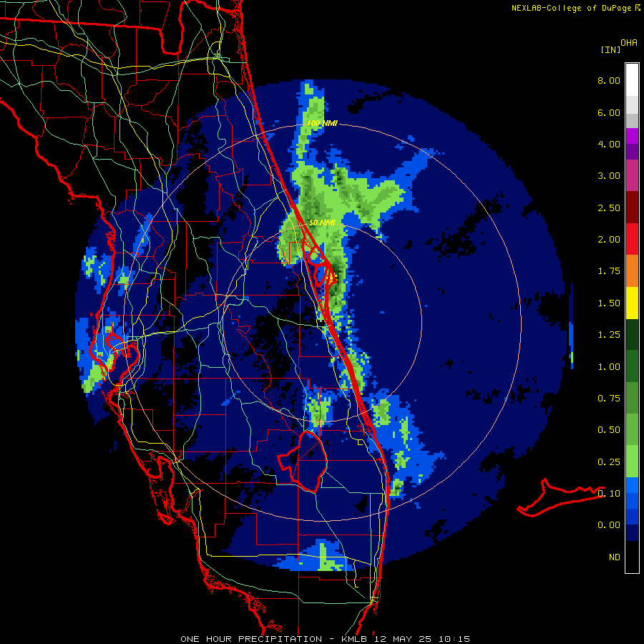
Task: Click the 0.50 legend value
Action: tap(609, 430)
